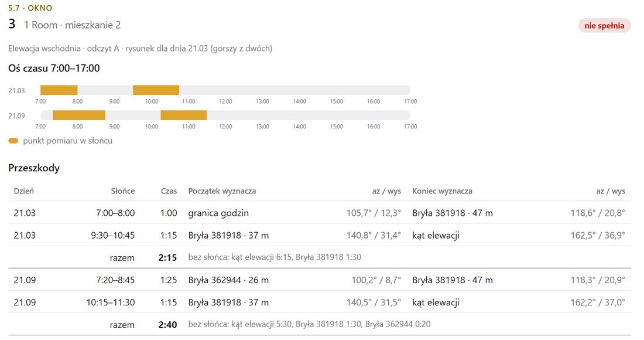This screenshot has width=644, height=340.
Task: Click "kąt elewacji" in the 9:30–10:45 row
Action: click(436, 235)
